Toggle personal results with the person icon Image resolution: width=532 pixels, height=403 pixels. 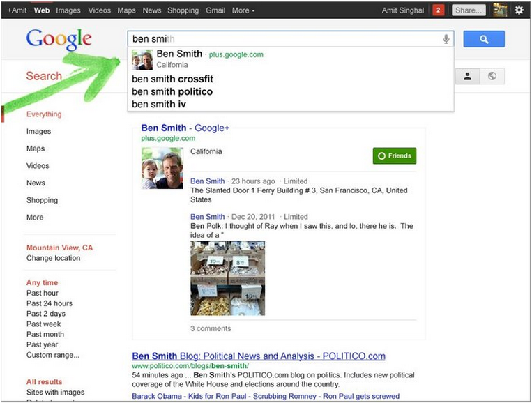[x=467, y=76]
